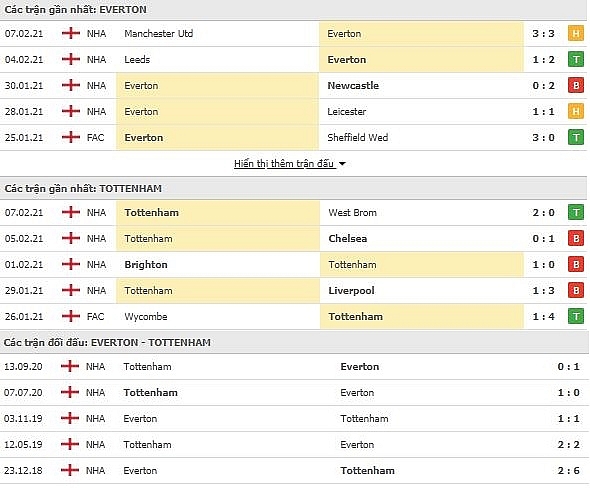Open the Brighton vs Tottenham 1:0 match
This screenshot has height=489, width=590.
[293, 264]
